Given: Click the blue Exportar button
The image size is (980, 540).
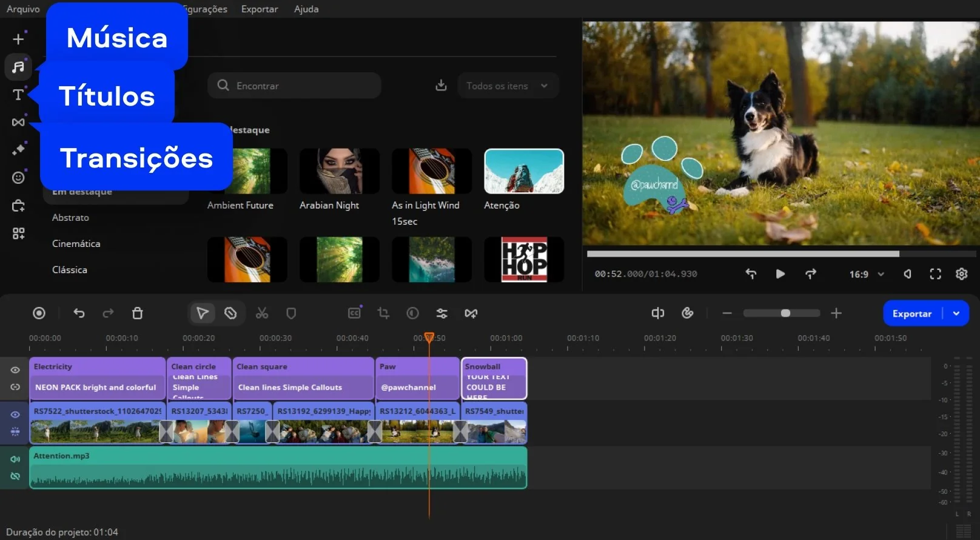Looking at the screenshot, I should (911, 314).
